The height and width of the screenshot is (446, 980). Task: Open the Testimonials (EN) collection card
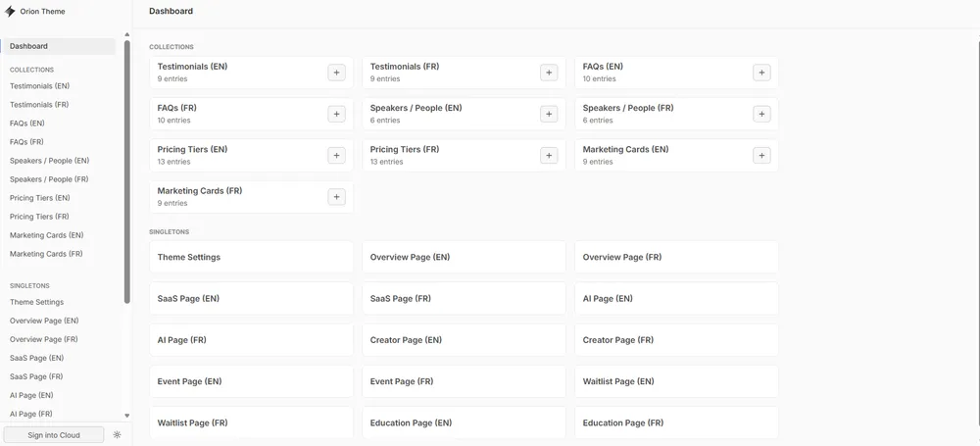[x=251, y=73]
